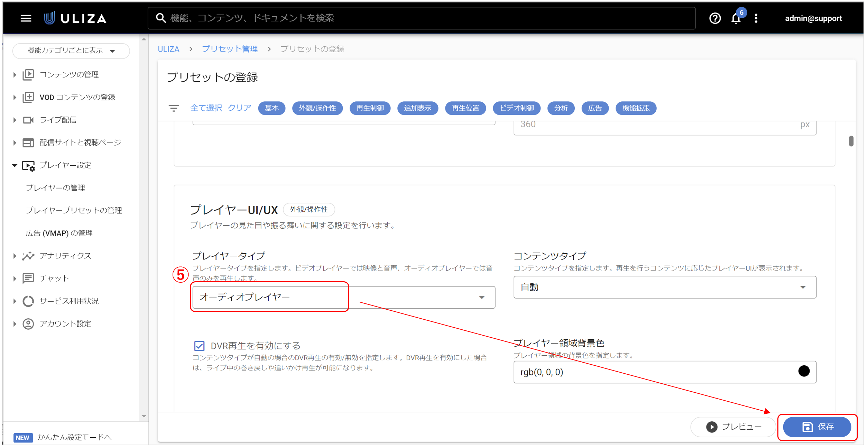Viewport: 868px width, 447px height.
Task: Collapse プレイヤー設定 tree arrow
Action: tap(15, 165)
